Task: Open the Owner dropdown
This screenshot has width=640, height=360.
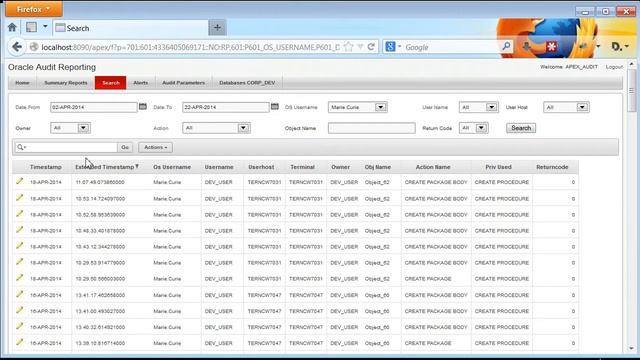Action: pyautogui.click(x=70, y=128)
